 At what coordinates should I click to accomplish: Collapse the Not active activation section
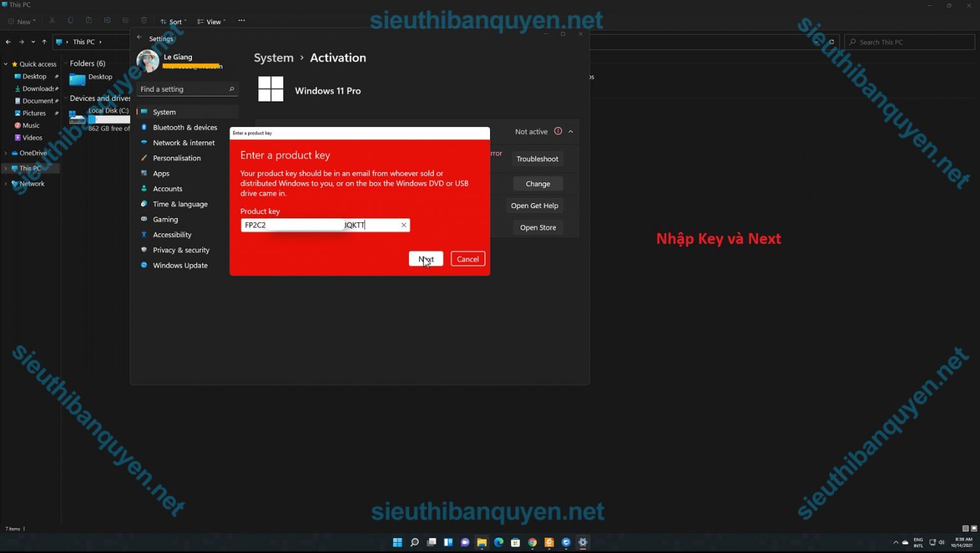click(570, 132)
